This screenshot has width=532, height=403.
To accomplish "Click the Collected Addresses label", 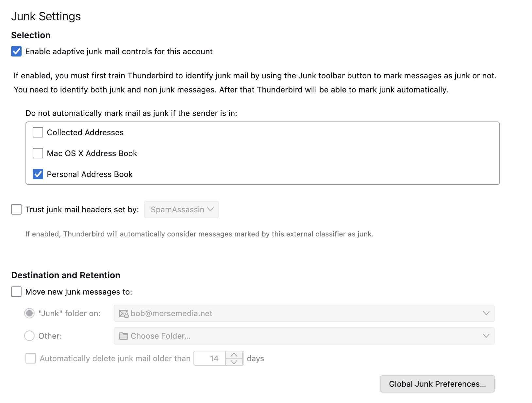I will (x=85, y=133).
